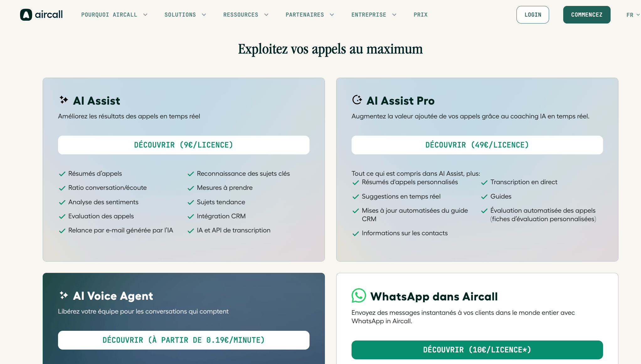
Task: Click checkmark beside Sujets tendance
Action: (191, 202)
